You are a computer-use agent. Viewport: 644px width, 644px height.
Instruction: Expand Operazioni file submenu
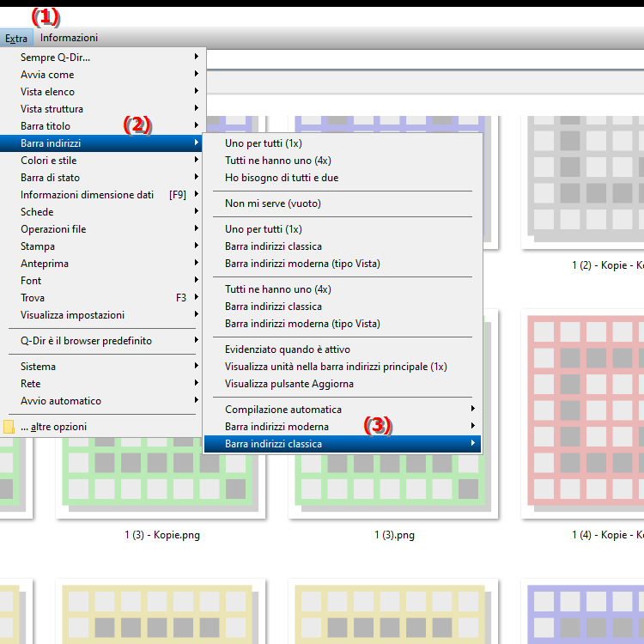pos(101,229)
